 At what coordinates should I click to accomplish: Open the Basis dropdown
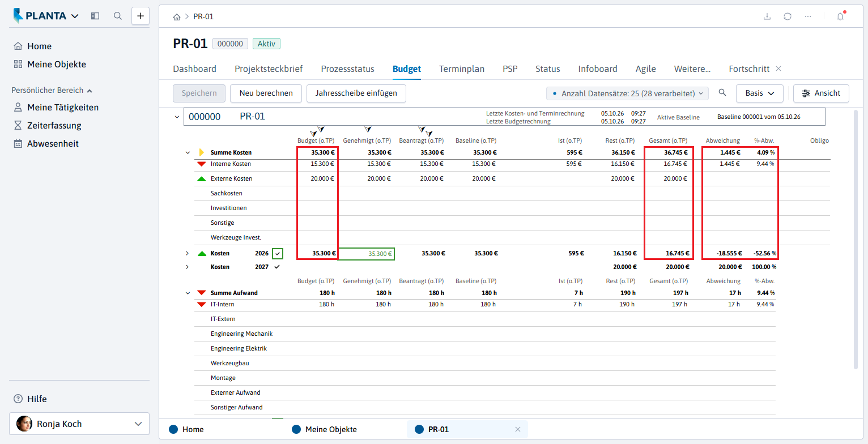tap(759, 93)
